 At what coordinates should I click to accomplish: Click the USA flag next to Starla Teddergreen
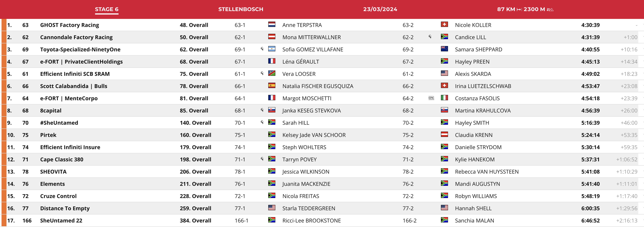(272, 208)
